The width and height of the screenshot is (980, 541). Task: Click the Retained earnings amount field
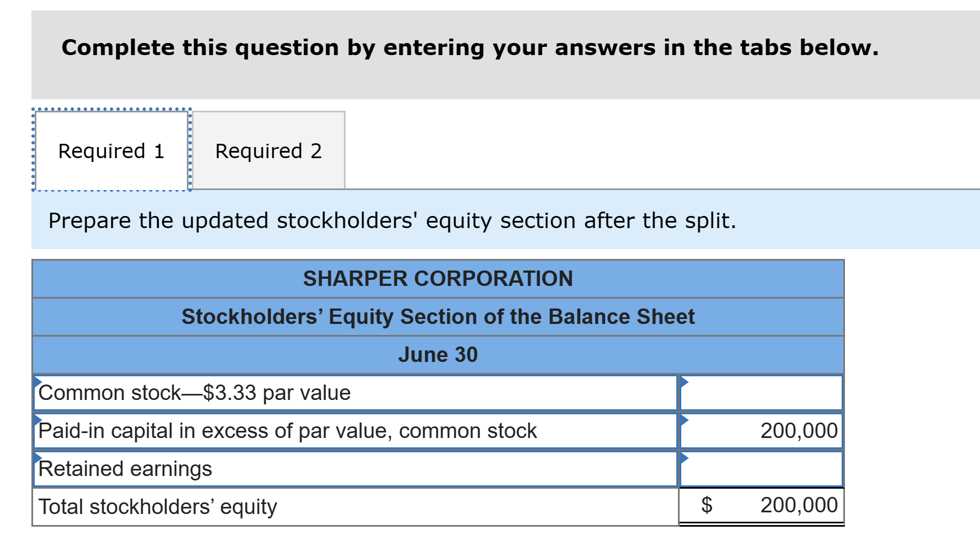766,468
